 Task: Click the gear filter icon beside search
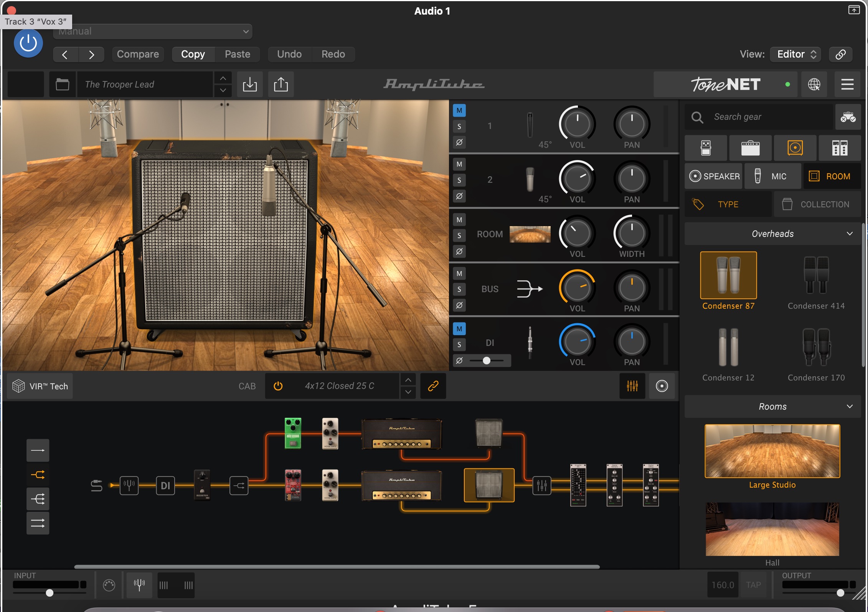848,117
